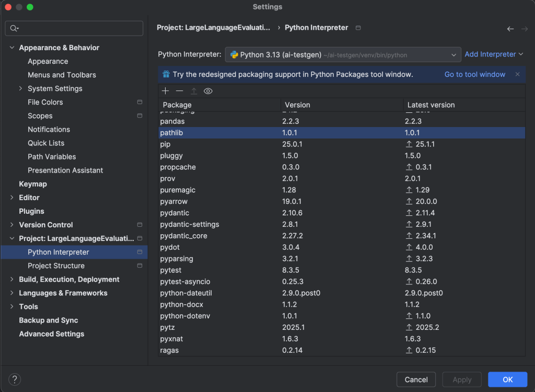Expand the Editor section
Image resolution: width=535 pixels, height=392 pixels.
coord(12,198)
